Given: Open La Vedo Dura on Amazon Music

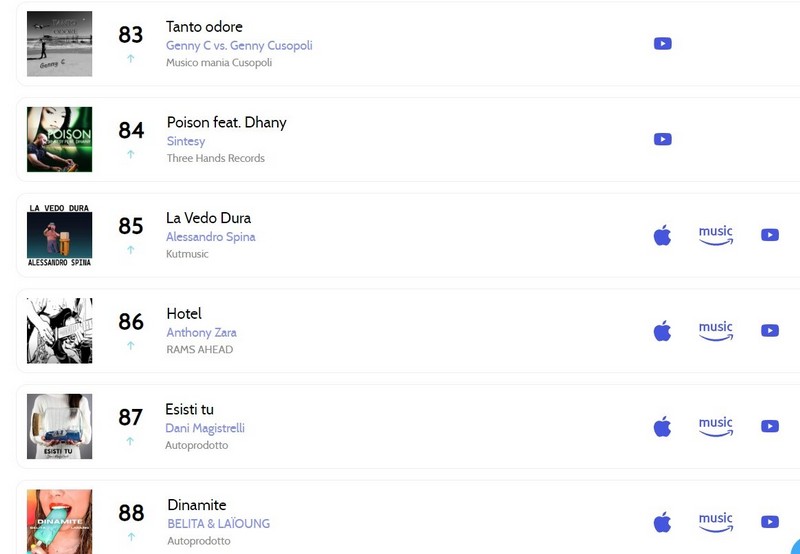Looking at the screenshot, I should click(x=716, y=235).
